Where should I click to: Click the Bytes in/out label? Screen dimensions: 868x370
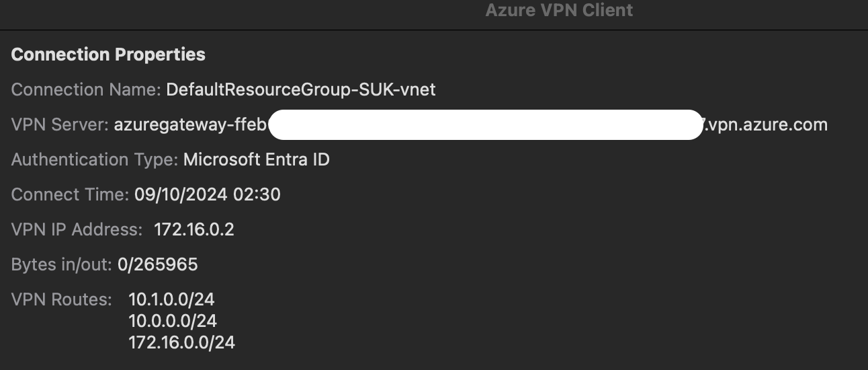61,264
